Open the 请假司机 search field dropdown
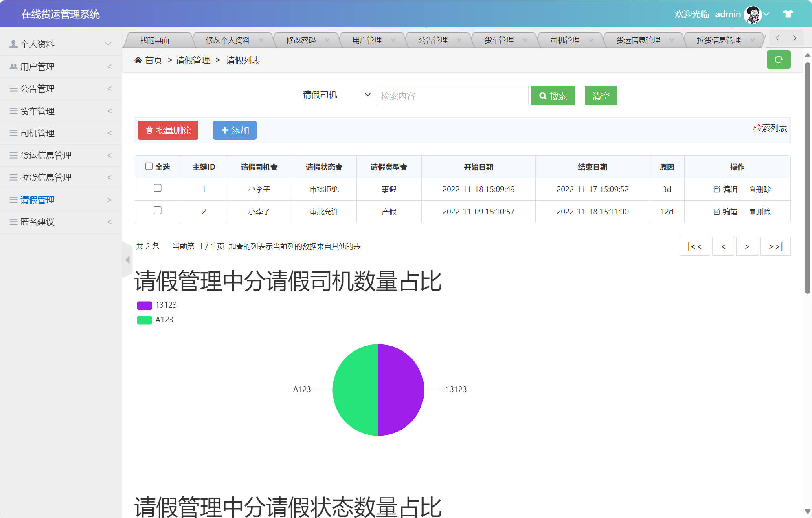 (x=336, y=95)
